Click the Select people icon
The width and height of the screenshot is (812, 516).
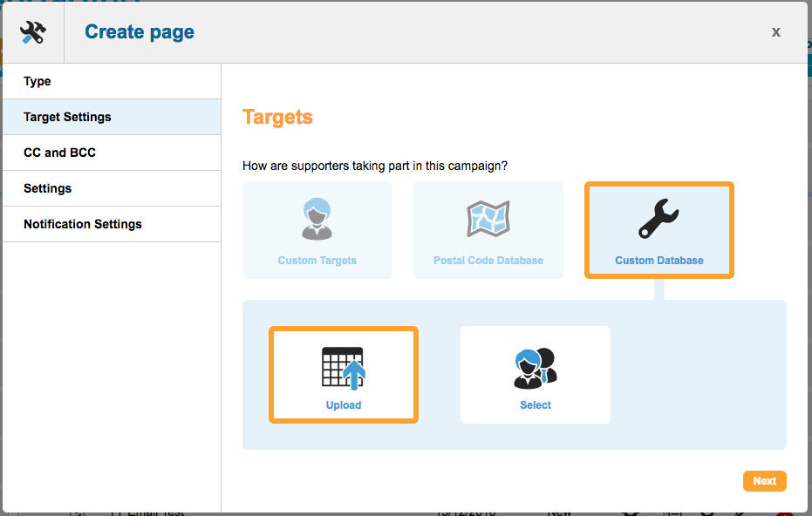536,367
